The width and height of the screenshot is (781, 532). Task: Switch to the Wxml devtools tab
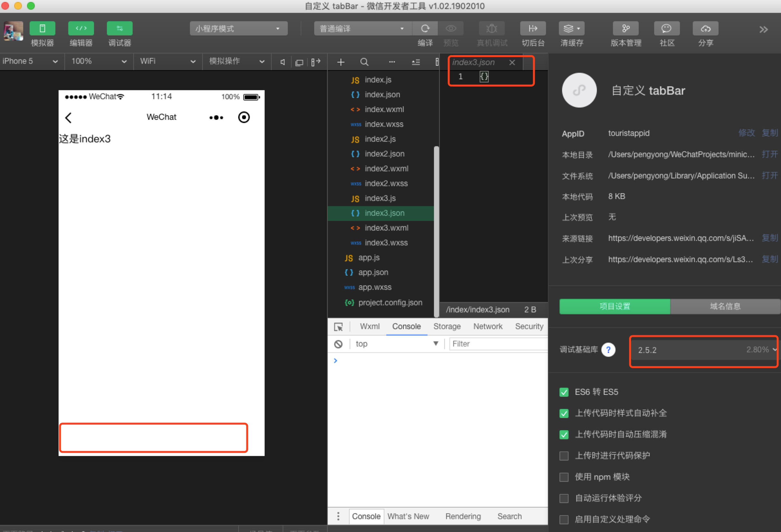click(370, 326)
